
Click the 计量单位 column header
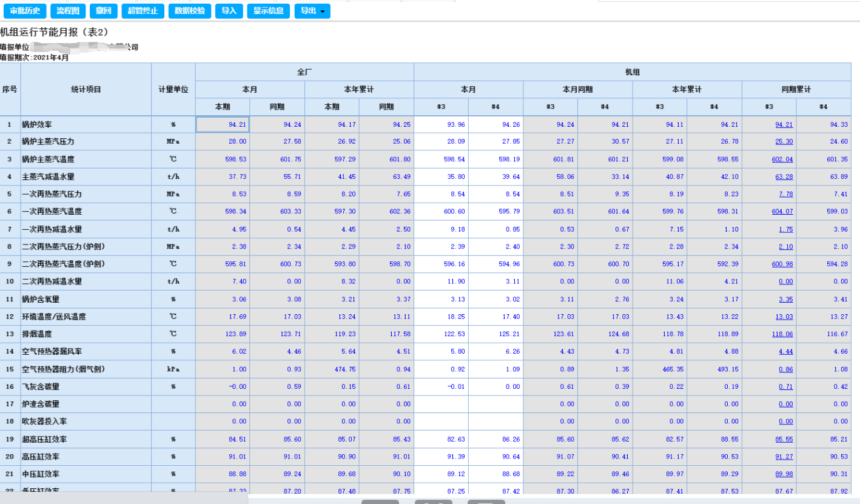pyautogui.click(x=173, y=89)
